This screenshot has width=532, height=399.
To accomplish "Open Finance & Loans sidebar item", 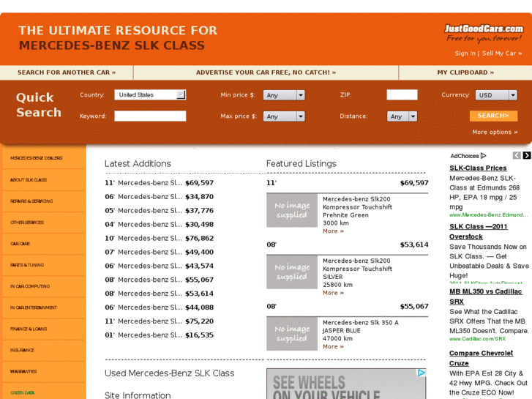I will 29,329.
